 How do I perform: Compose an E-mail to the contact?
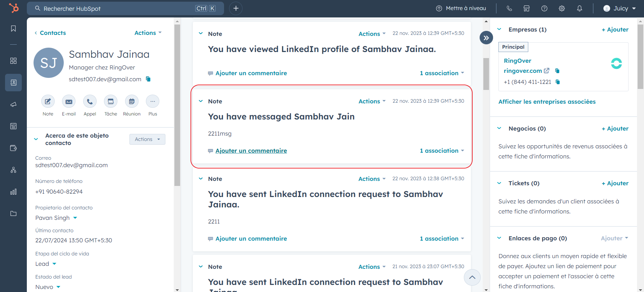[69, 101]
